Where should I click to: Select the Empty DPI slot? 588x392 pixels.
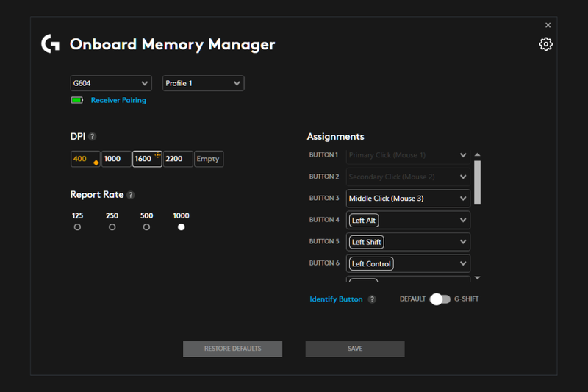pos(209,159)
